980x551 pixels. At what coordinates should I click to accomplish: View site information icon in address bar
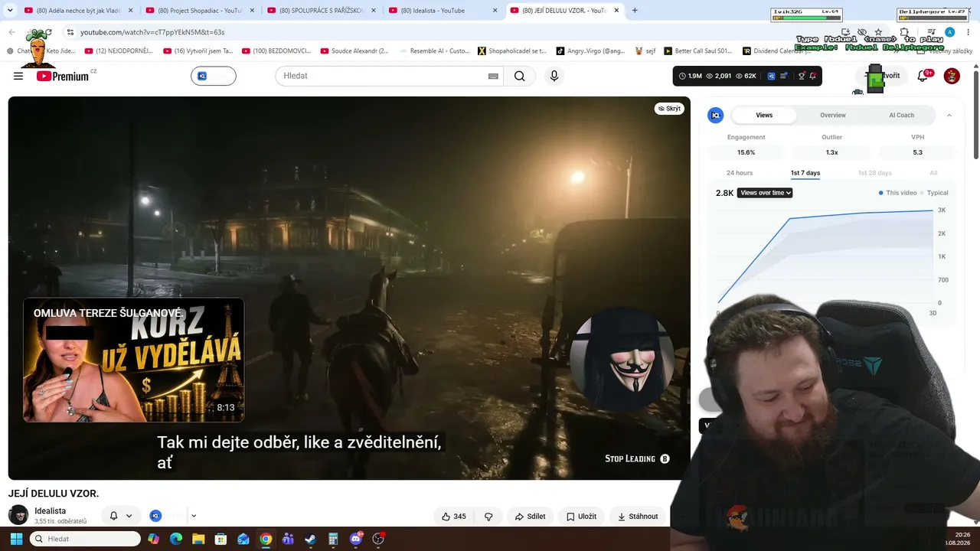(x=70, y=32)
